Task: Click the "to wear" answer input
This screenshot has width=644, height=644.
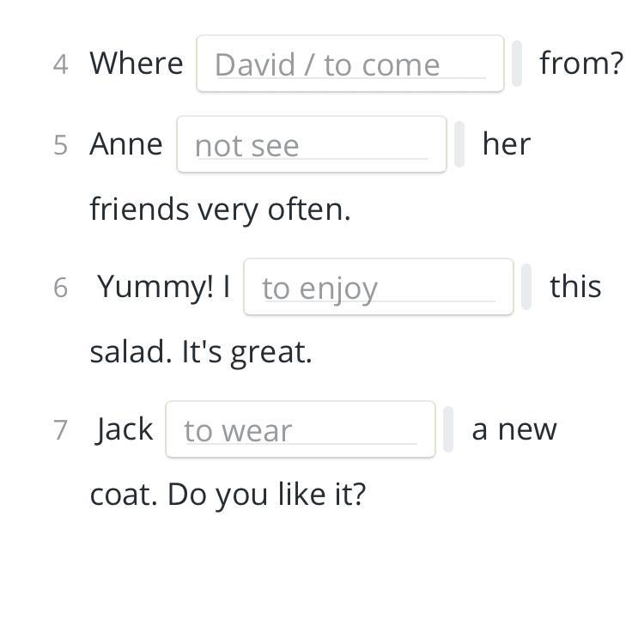Action: coord(300,429)
